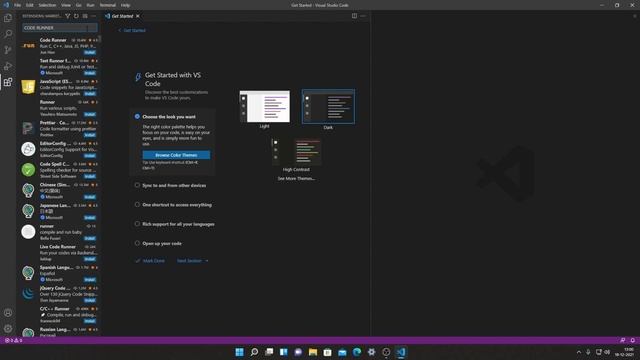Open the Accounts icon in activity bar
The height and width of the screenshot is (360, 640).
click(x=8, y=313)
